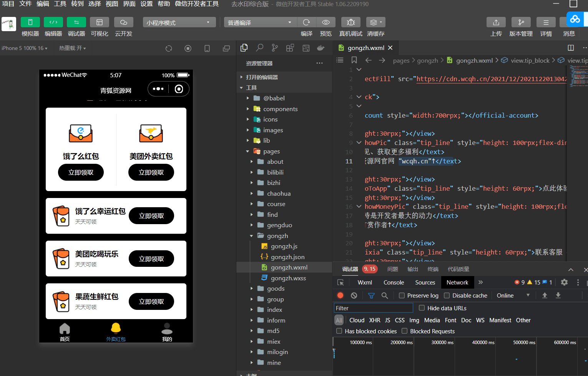This screenshot has width=588, height=376.
Task: Click 立即领取 under 饿了么红包
Action: pos(81,172)
